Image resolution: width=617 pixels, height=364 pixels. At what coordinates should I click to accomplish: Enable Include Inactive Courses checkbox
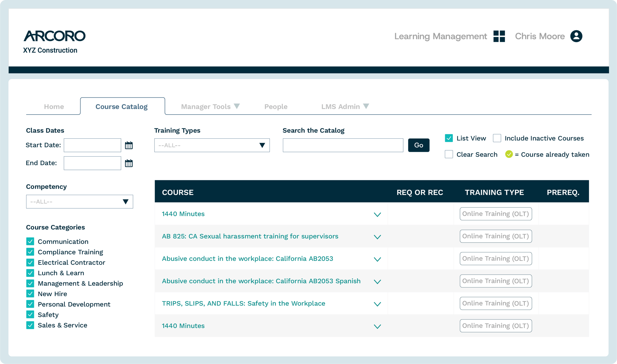pos(497,138)
